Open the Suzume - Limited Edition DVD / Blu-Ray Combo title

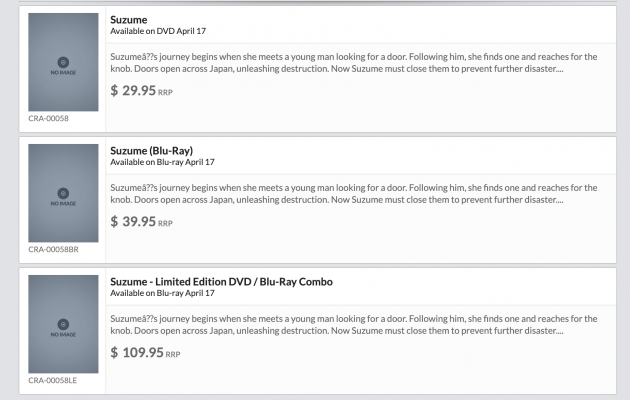tap(221, 281)
